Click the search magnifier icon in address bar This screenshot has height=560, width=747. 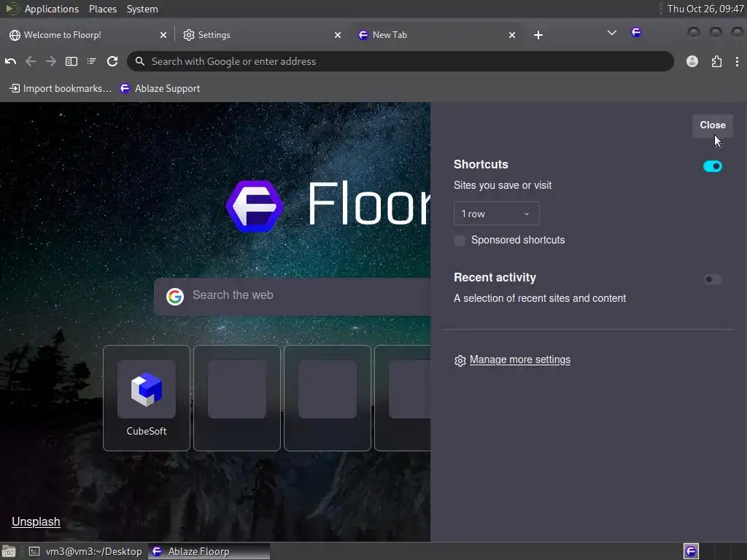coord(139,61)
